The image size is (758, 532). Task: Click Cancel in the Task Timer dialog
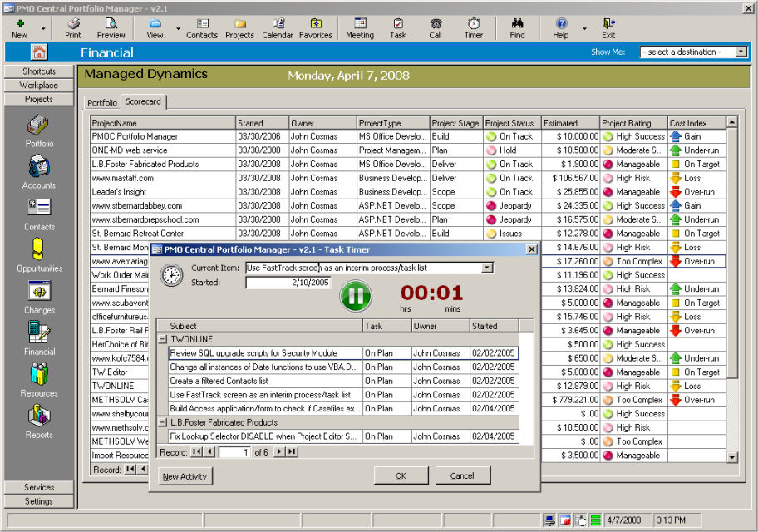(463, 476)
